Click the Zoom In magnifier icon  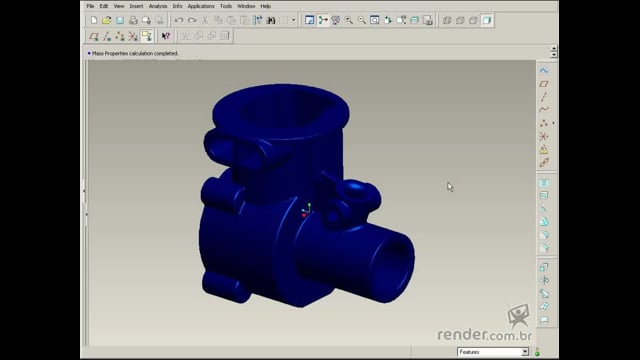[349, 20]
